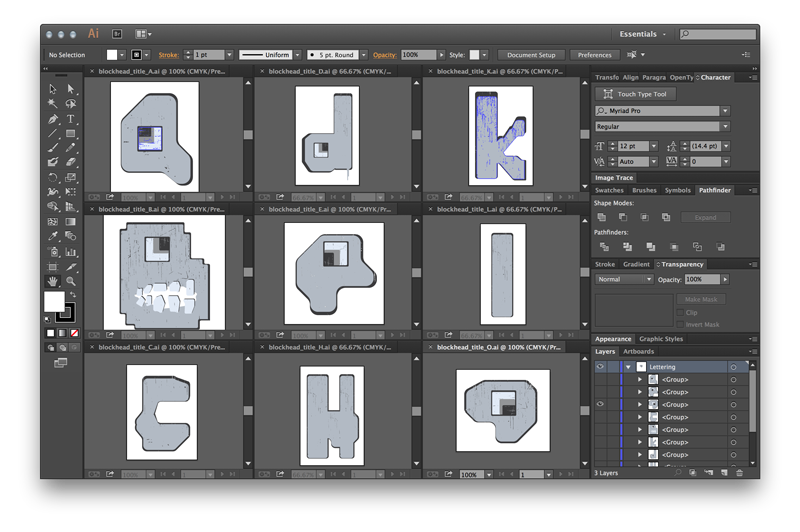The height and width of the screenshot is (532, 800).
Task: Hide the Lettering layer via eye icon
Action: [600, 367]
